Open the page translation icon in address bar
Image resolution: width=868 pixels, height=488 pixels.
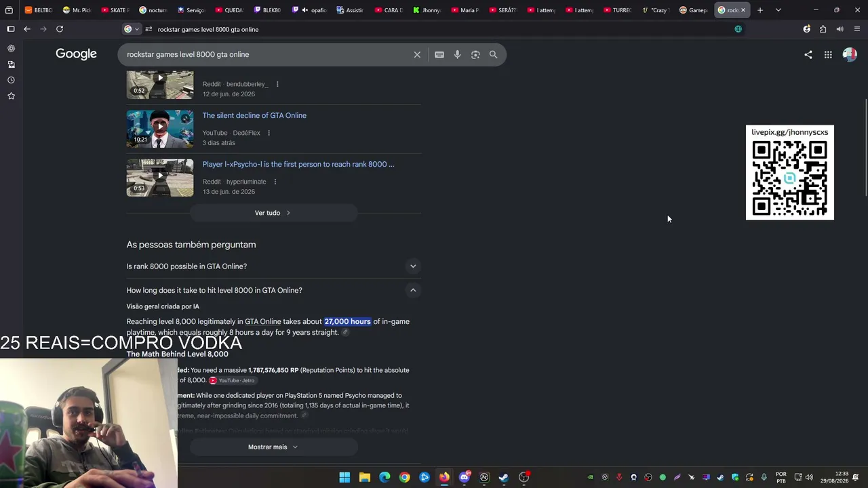click(x=738, y=29)
